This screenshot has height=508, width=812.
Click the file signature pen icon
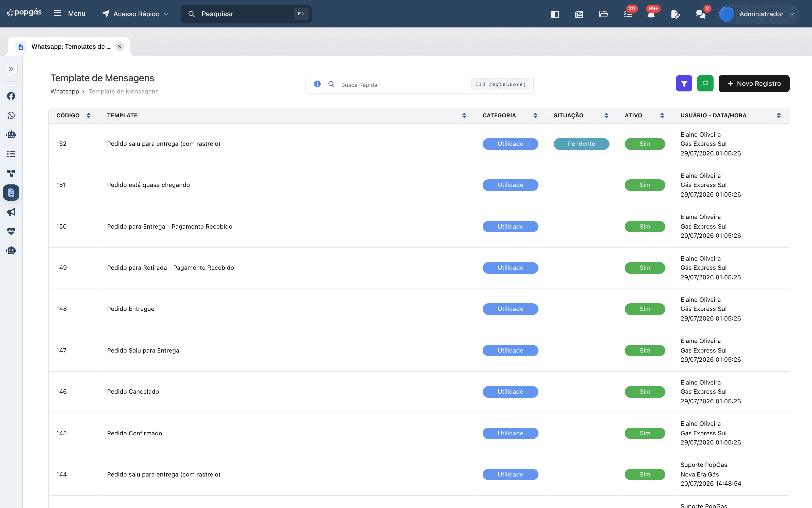pyautogui.click(x=675, y=14)
